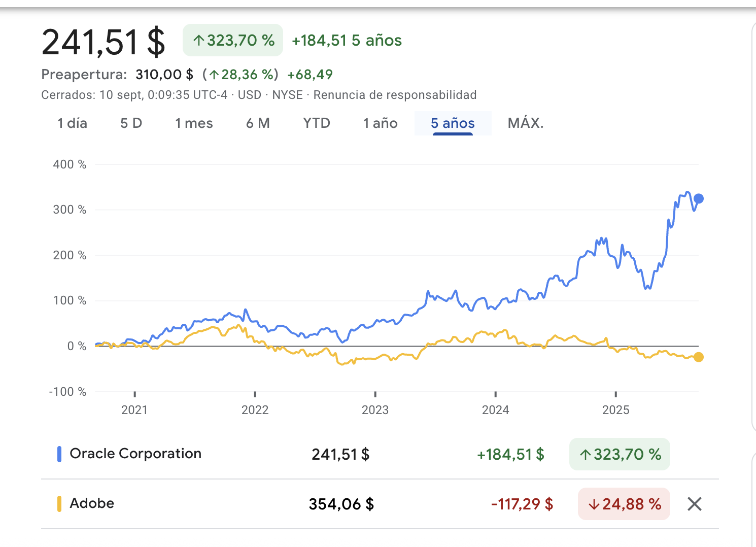Select the 5 D time range

(x=131, y=123)
